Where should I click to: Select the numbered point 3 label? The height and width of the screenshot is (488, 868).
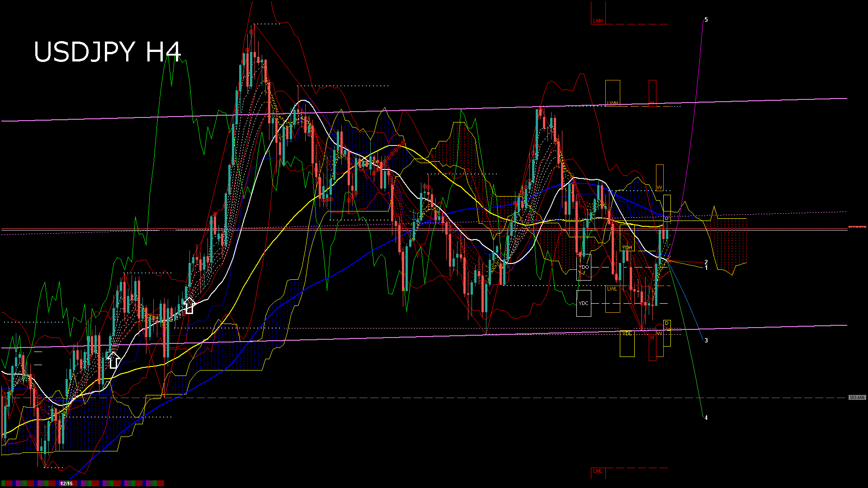(x=706, y=340)
